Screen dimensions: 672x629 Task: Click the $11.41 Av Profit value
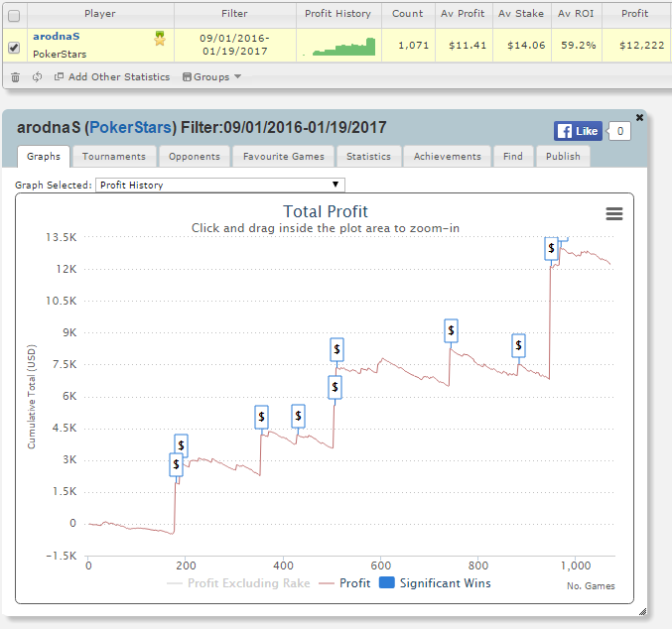[468, 46]
